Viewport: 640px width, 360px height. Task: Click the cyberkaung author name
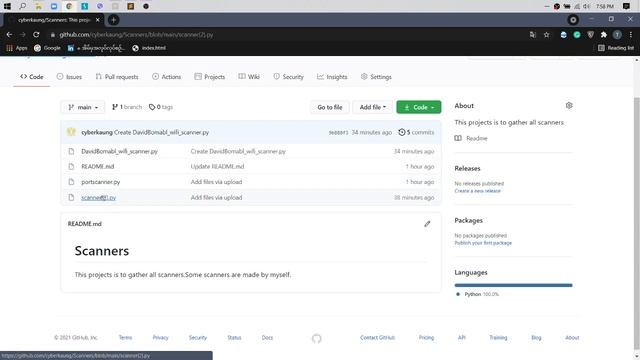pos(97,132)
